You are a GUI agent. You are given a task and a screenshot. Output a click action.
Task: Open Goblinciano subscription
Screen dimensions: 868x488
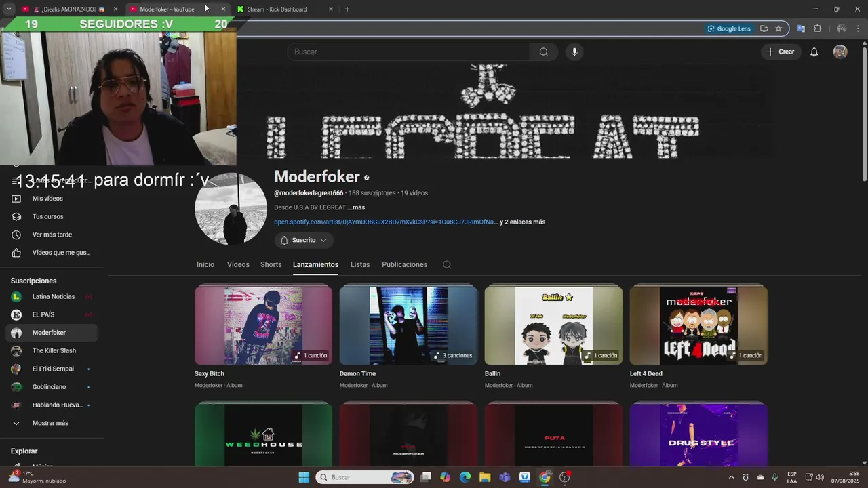(52, 387)
